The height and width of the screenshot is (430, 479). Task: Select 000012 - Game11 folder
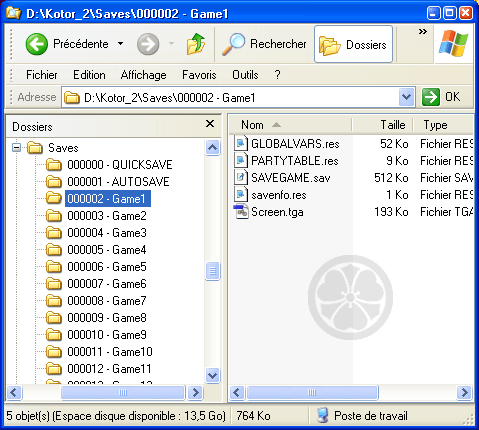[x=109, y=369]
